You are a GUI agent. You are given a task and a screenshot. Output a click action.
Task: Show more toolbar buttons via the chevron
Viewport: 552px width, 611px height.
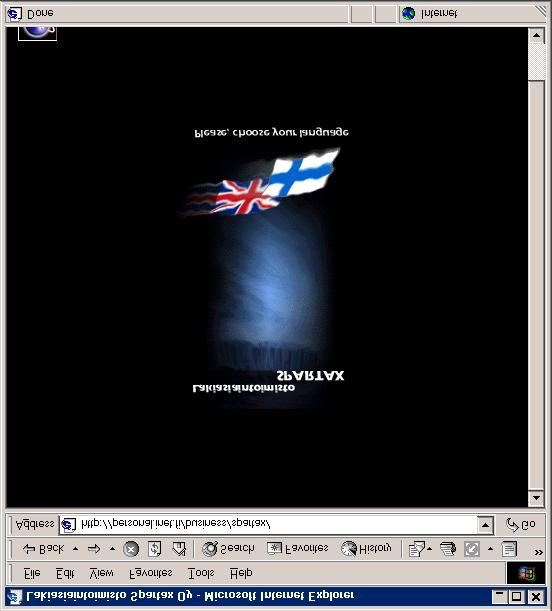pos(538,552)
